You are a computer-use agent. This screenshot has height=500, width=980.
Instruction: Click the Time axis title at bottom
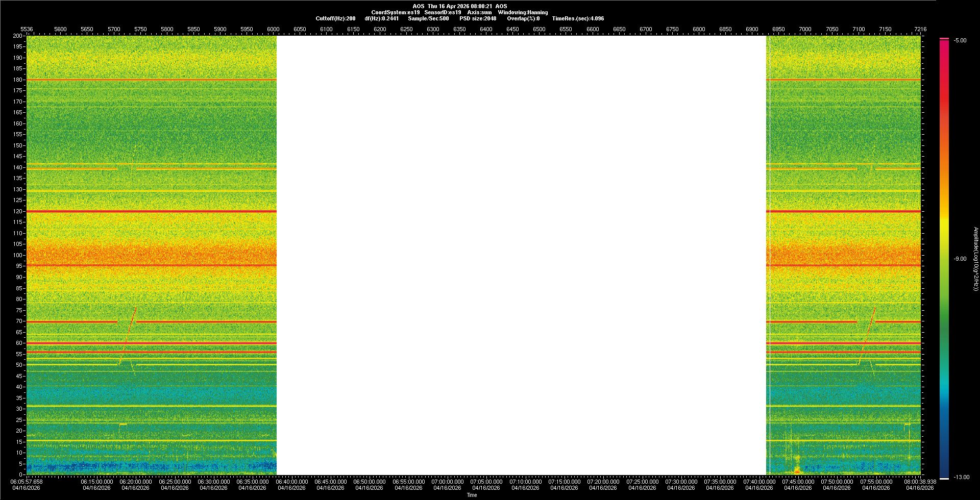coord(472,495)
